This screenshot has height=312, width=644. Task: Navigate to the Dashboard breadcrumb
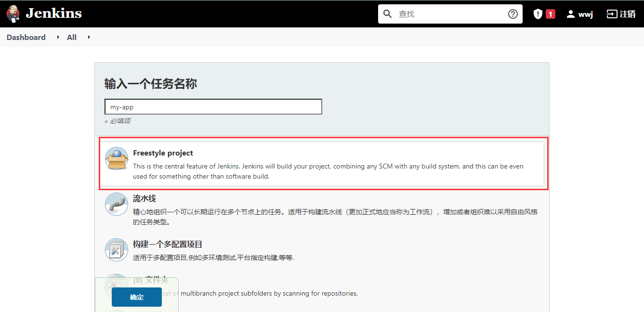click(x=26, y=37)
